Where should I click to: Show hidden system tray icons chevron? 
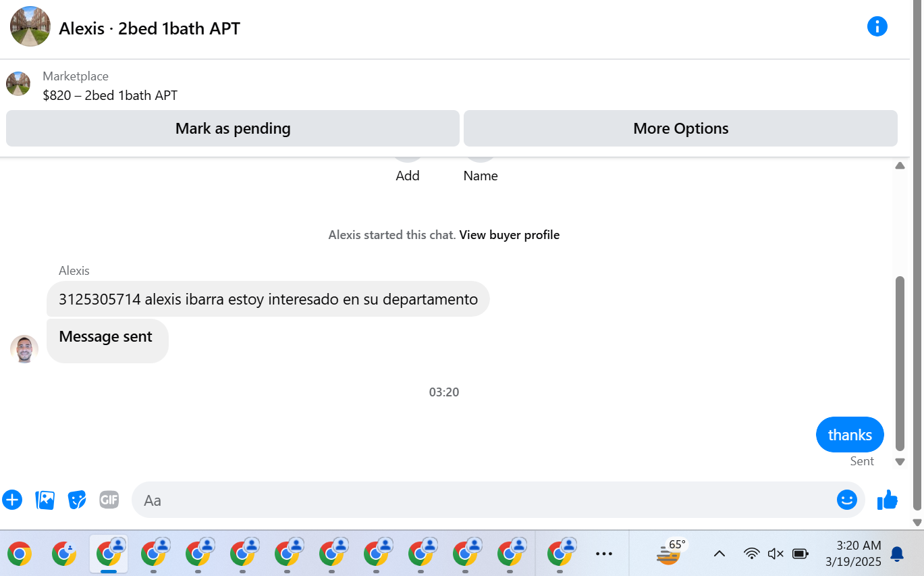(719, 554)
